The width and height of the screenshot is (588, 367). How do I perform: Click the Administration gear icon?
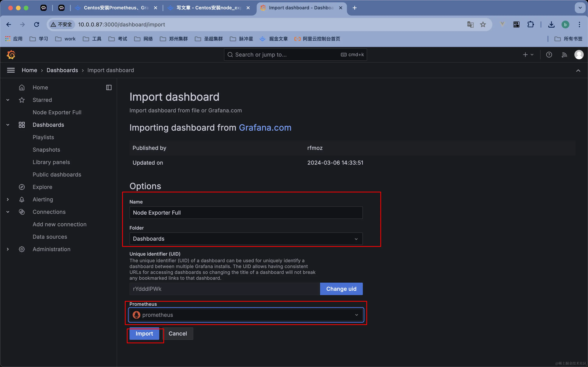coord(22,249)
